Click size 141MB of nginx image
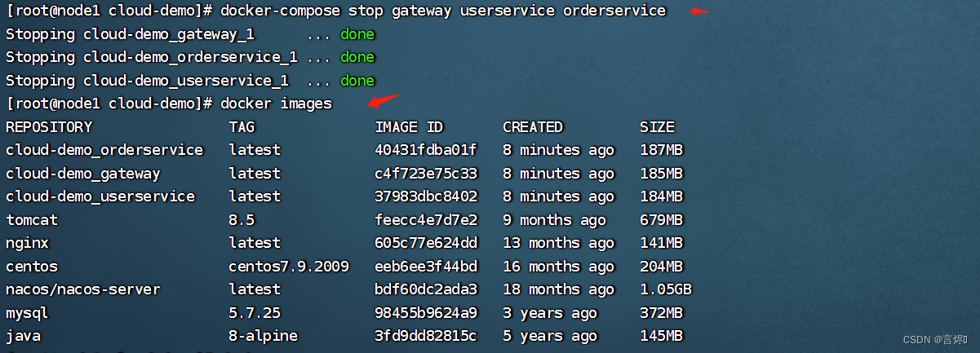The width and height of the screenshot is (980, 353). click(x=662, y=243)
